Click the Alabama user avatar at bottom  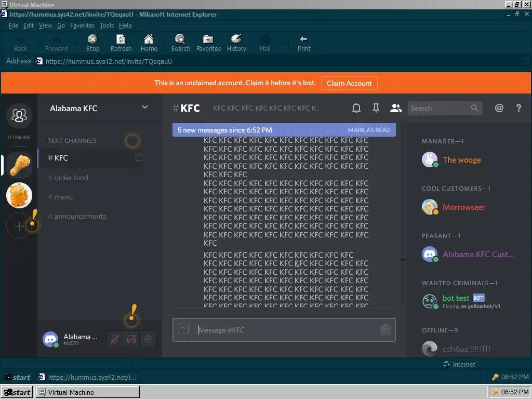(x=50, y=339)
